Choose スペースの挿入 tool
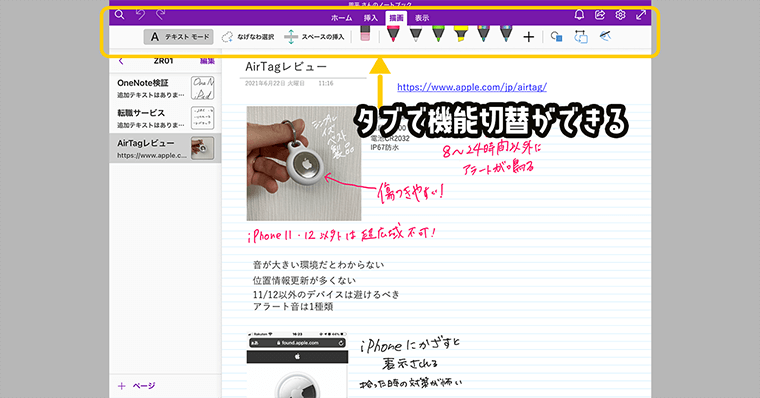Screen dimensions: 760x398 (314, 37)
